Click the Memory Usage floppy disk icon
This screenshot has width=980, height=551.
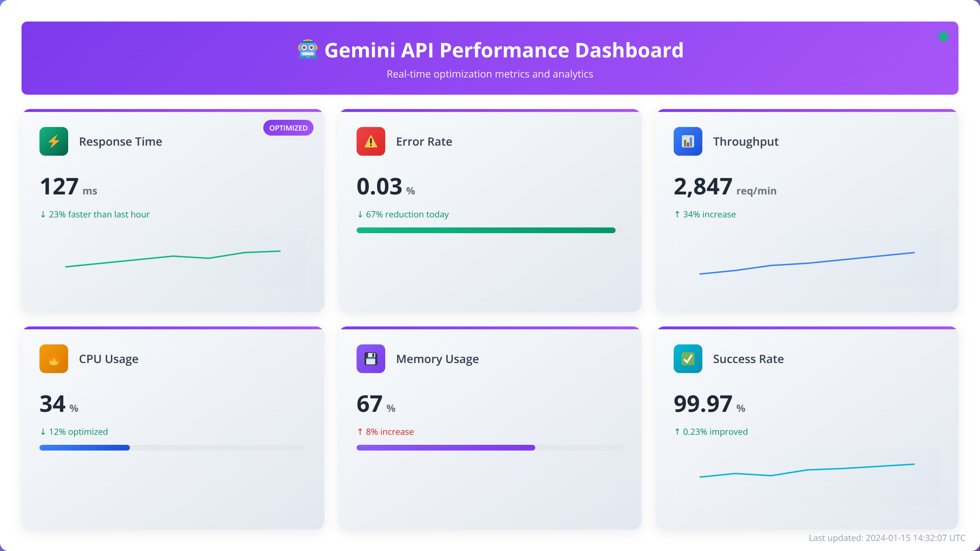click(x=371, y=359)
